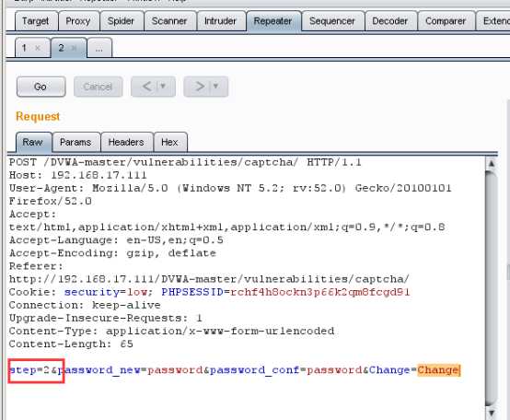
Task: Click the PHPSESSID cookie value
Action: coord(320,292)
